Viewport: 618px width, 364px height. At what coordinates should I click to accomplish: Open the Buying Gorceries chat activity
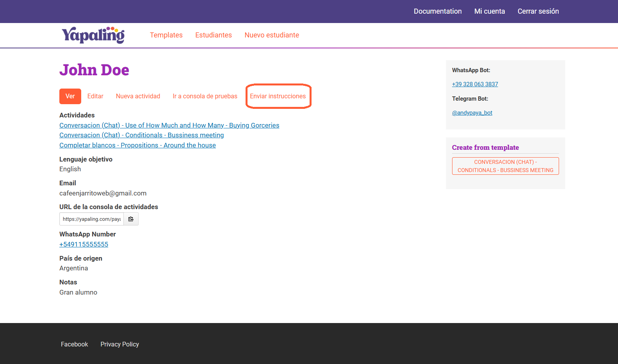[x=169, y=125]
